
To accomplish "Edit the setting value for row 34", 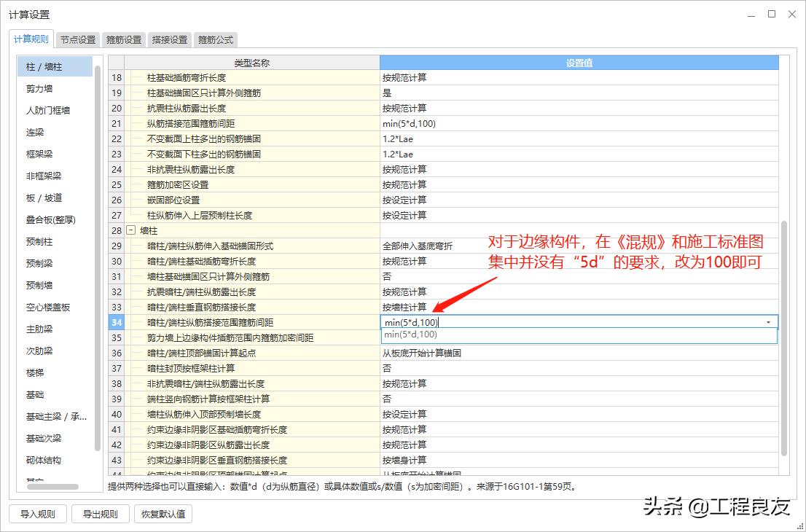I will 510,321.
